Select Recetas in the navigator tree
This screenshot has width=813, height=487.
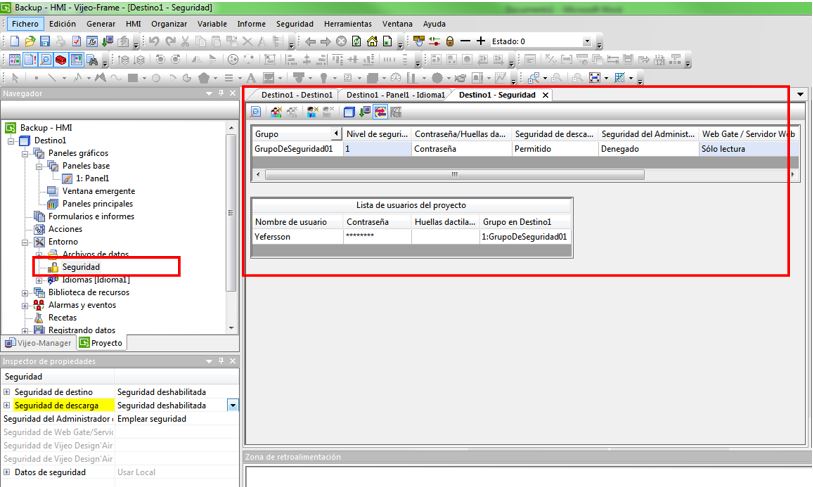[x=62, y=318]
